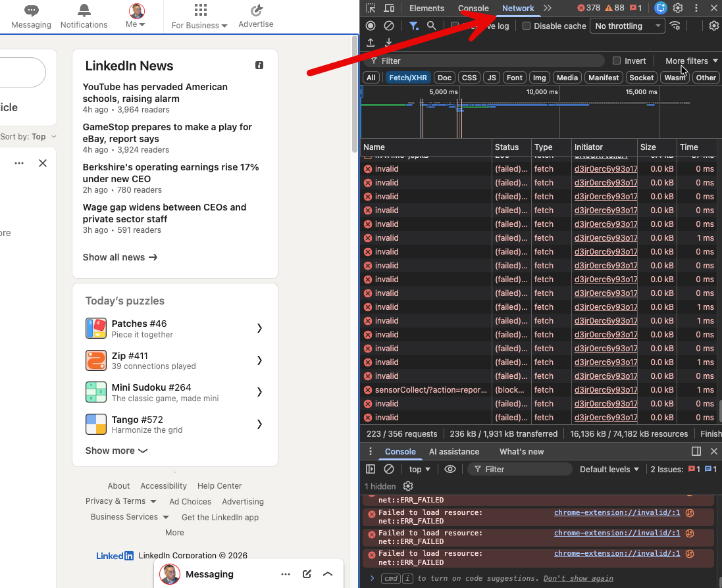Click LinkedIn News info icon
Screen dimensions: 722x588
click(x=259, y=65)
